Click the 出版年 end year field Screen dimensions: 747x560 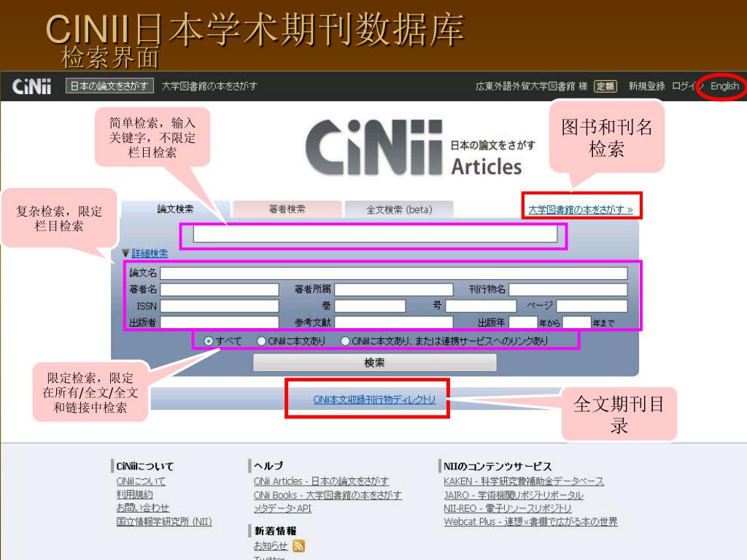pos(576,322)
